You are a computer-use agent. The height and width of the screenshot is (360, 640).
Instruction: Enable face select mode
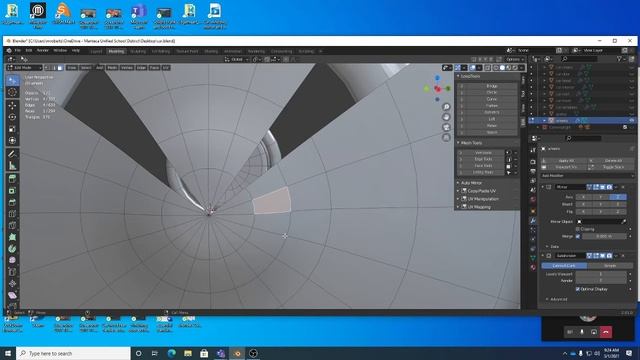pos(60,68)
